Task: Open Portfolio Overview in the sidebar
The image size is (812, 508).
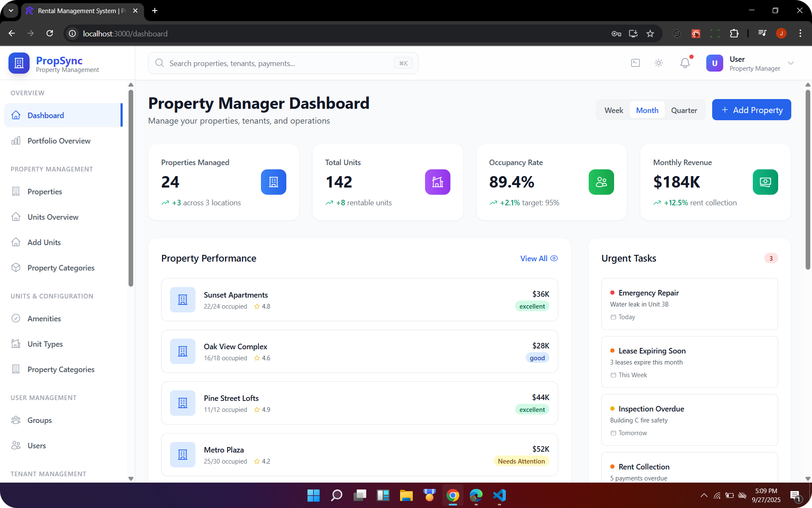Action: [63, 141]
